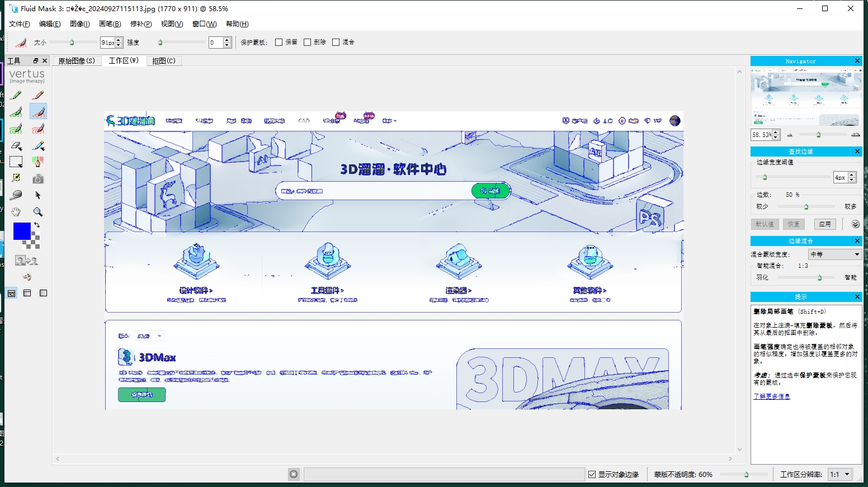Open the 图像(I) menu

[x=80, y=24]
